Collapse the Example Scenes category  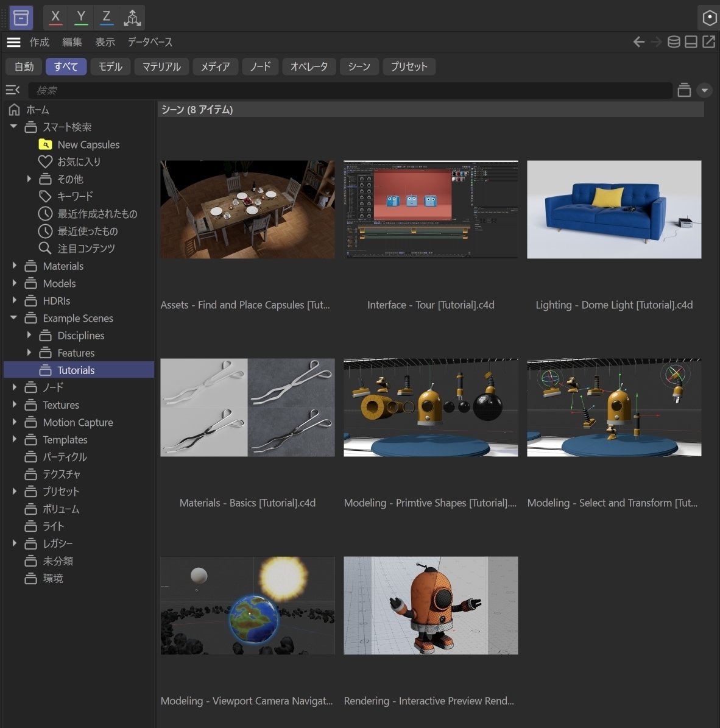[x=13, y=317]
